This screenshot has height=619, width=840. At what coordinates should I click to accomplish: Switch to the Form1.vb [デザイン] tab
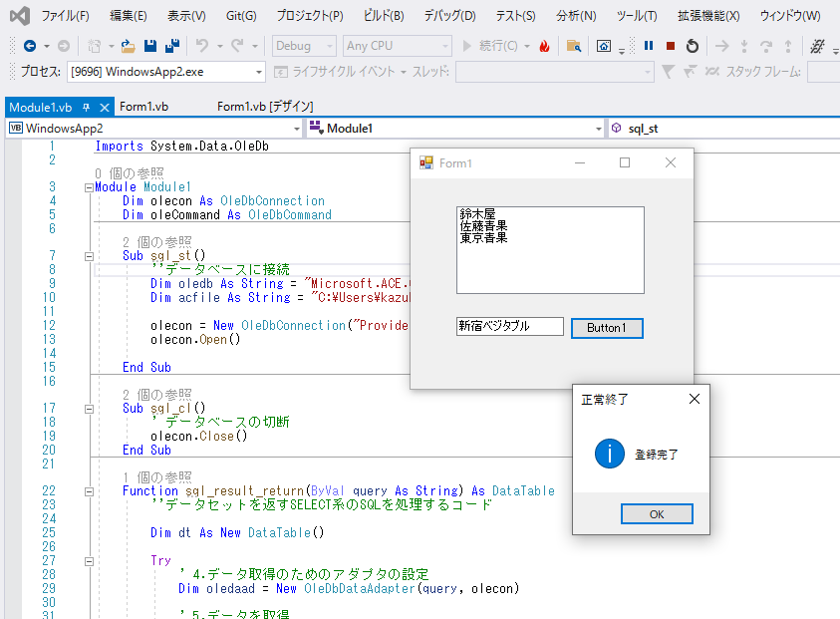coord(265,108)
